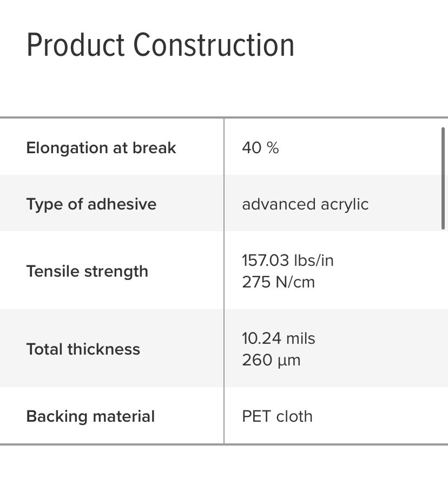
Task: Click the vertical scrollbar thumb beside the table
Action: [444, 179]
